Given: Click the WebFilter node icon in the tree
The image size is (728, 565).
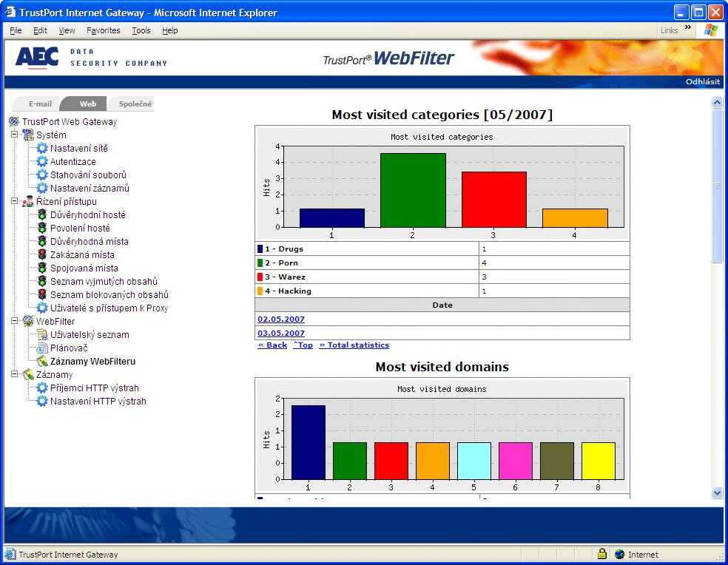Looking at the screenshot, I should (28, 321).
